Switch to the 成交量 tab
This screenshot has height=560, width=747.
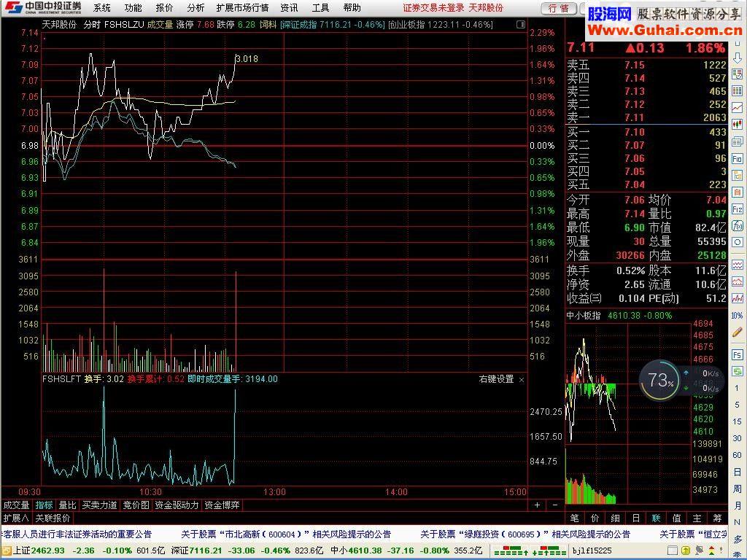point(17,505)
